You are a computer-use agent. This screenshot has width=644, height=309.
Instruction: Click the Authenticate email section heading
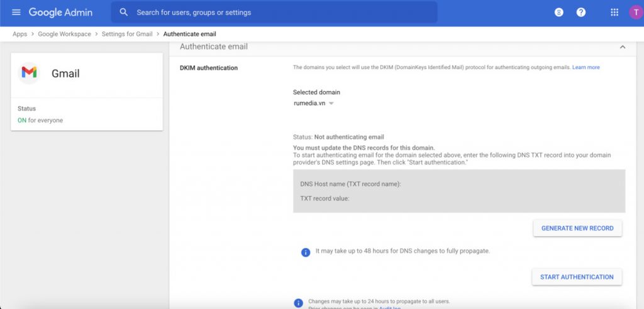214,46
